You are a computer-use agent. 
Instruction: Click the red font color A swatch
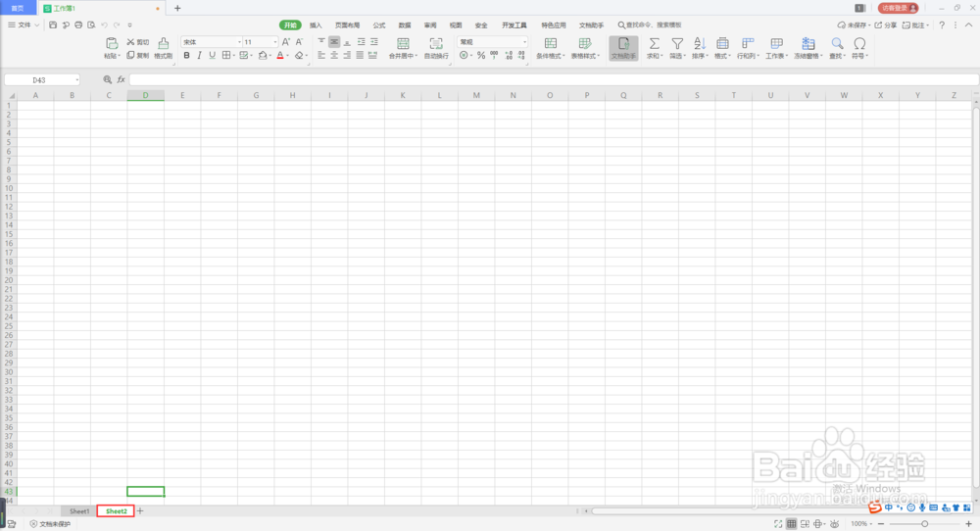pyautogui.click(x=280, y=56)
